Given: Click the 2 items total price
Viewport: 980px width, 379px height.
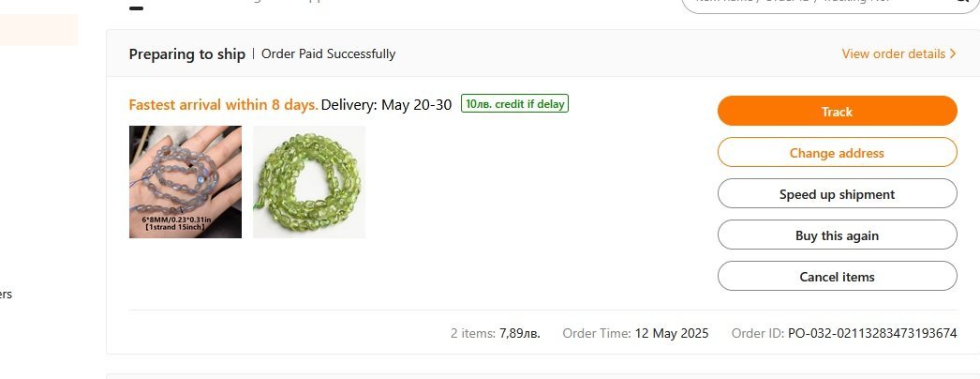Looking at the screenshot, I should [519, 333].
